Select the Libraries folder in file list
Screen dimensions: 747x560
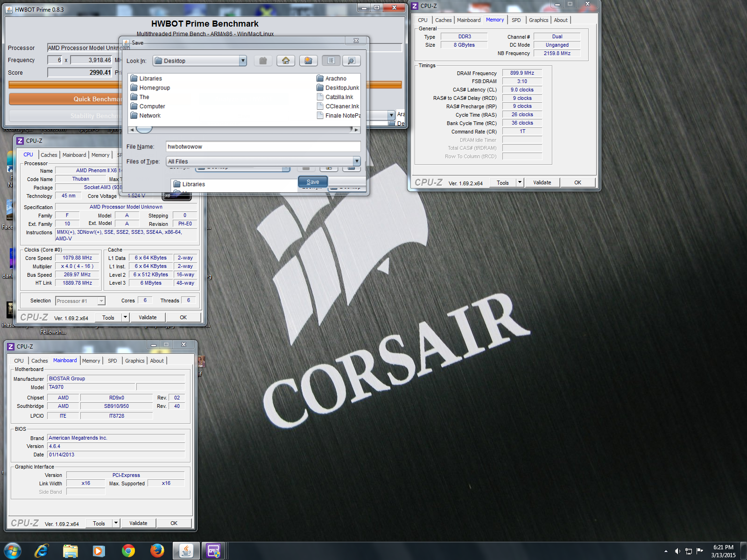146,78
